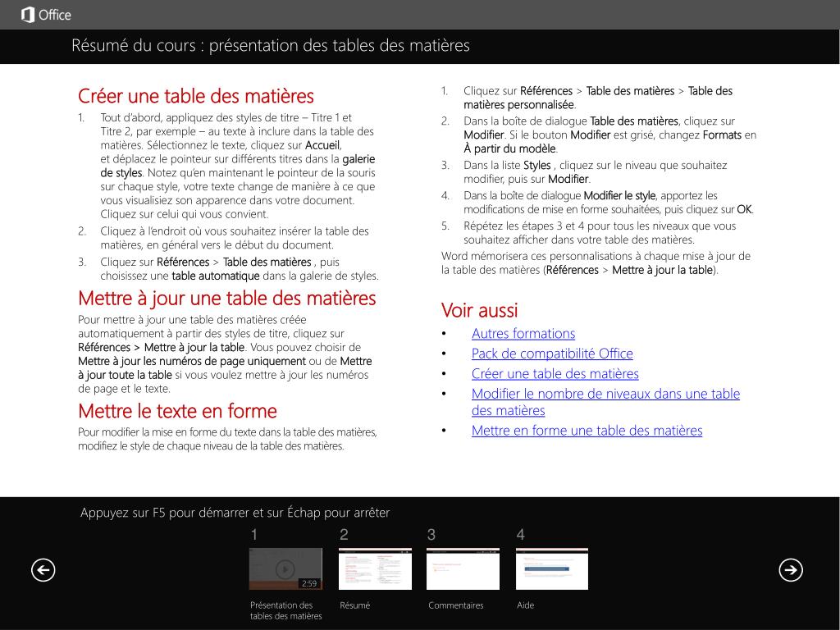Image resolution: width=840 pixels, height=630 pixels.
Task: Click the 'Word mémorisera ces personnalisations' paragraph
Action: pyautogui.click(x=596, y=263)
